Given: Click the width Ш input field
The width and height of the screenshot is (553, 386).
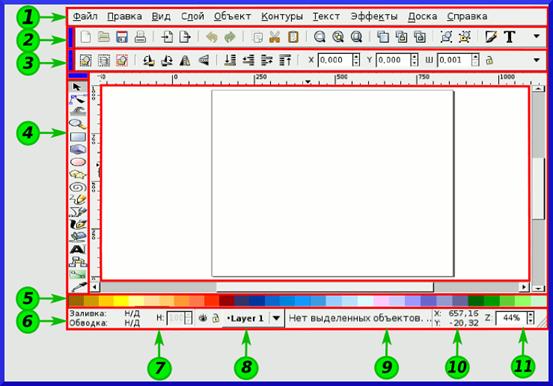Looking at the screenshot, I should click(454, 60).
